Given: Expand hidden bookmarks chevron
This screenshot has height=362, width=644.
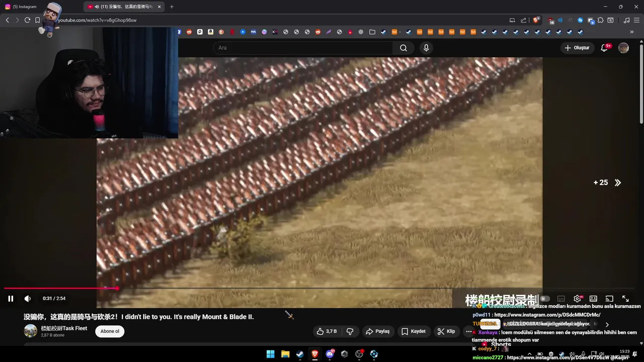Looking at the screenshot, I should tap(632, 32).
